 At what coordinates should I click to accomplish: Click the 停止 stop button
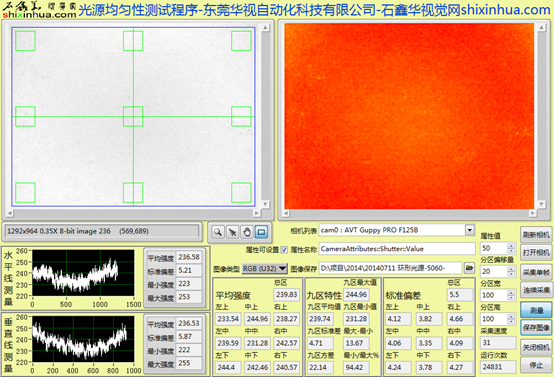click(x=536, y=365)
